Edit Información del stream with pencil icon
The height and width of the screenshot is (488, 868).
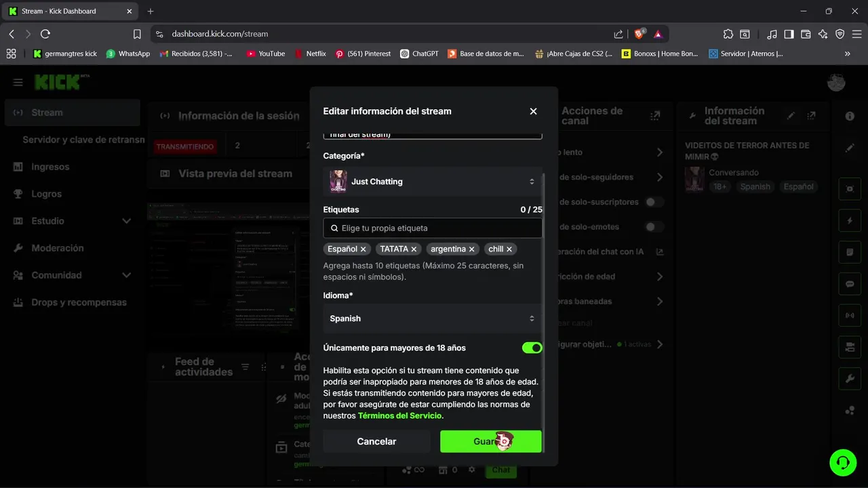[x=791, y=116]
